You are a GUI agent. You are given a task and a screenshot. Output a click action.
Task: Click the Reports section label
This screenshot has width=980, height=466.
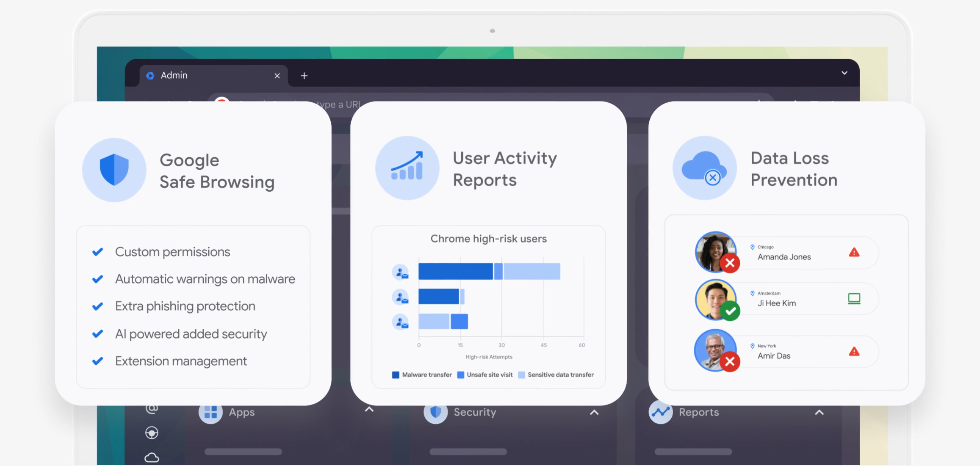click(x=699, y=412)
